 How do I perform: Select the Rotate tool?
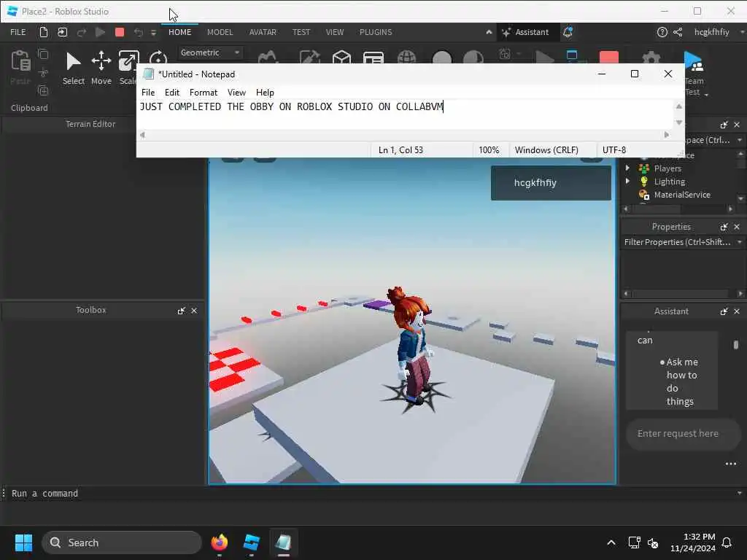(x=158, y=58)
